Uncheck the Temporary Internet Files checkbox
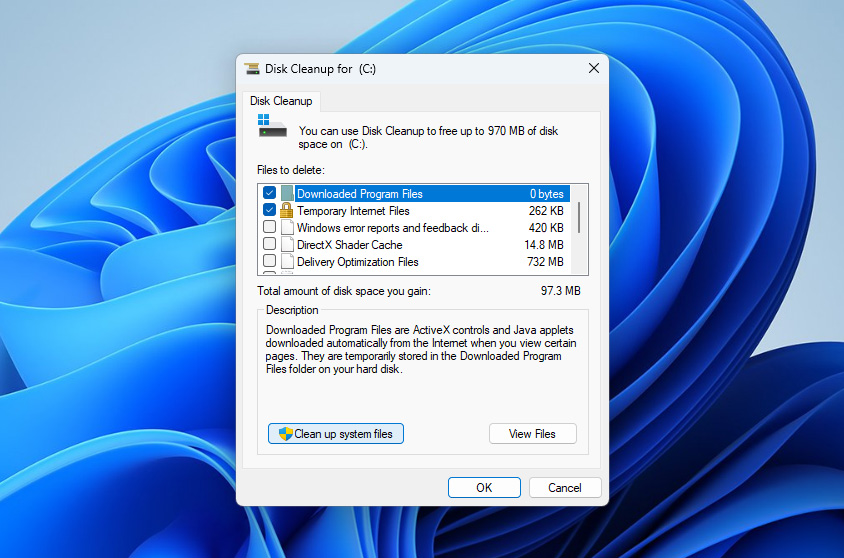The image size is (844, 558). (x=270, y=210)
